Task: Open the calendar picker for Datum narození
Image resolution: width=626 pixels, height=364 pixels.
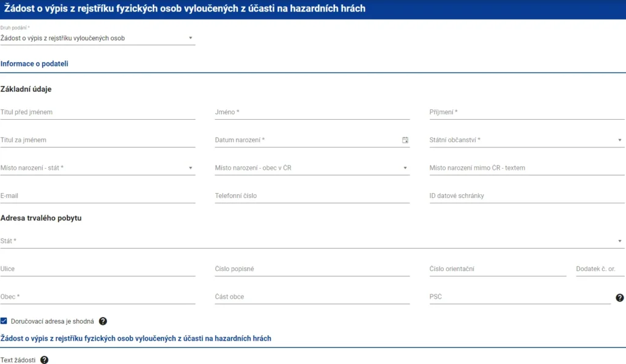Action: tap(405, 140)
